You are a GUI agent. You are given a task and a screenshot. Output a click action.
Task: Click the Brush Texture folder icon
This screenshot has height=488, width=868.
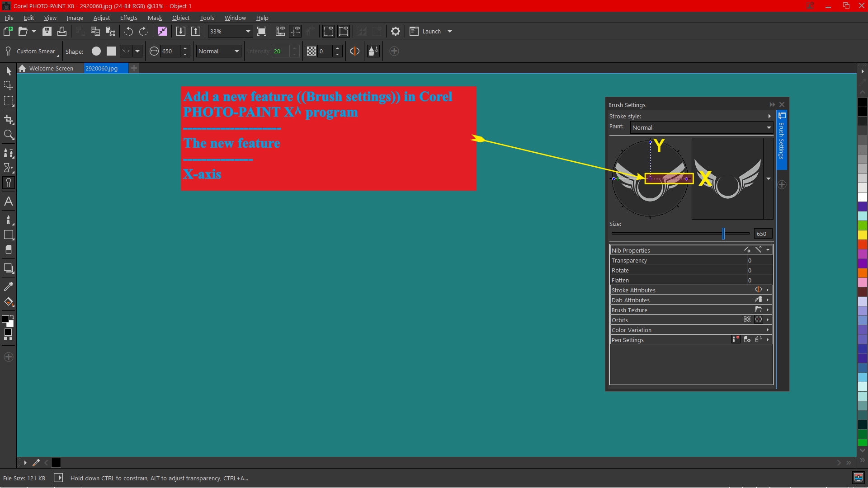pyautogui.click(x=759, y=310)
